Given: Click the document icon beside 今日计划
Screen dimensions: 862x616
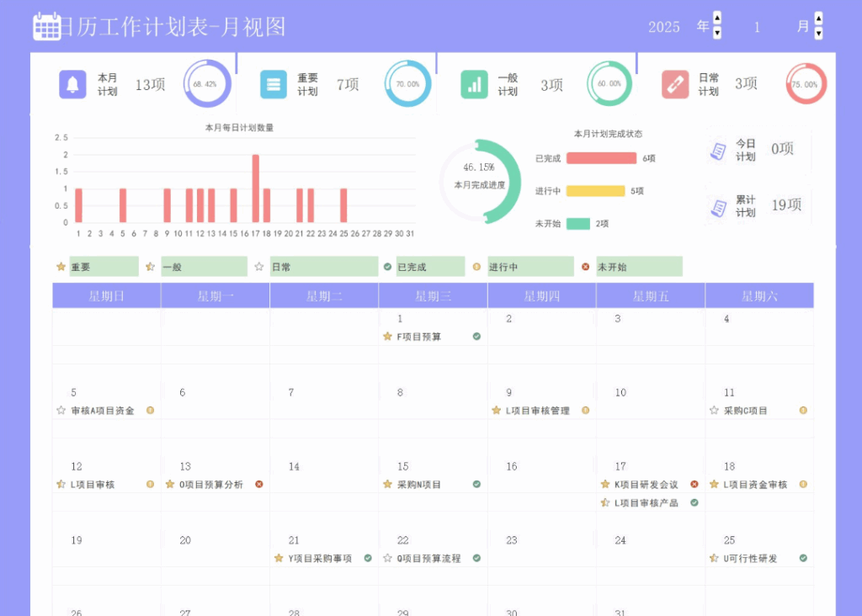Looking at the screenshot, I should (718, 150).
